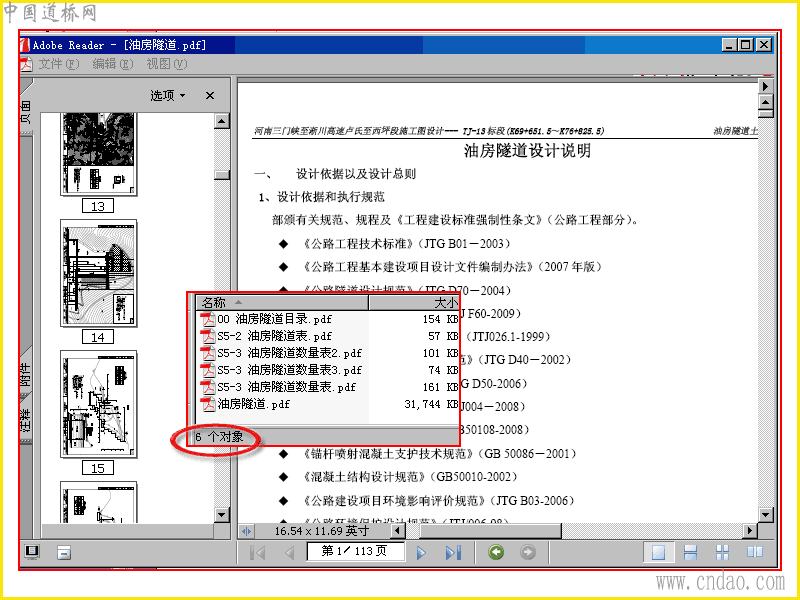Click the thumbnail panel scrollbar down arrow
The image size is (800, 600).
point(221,514)
